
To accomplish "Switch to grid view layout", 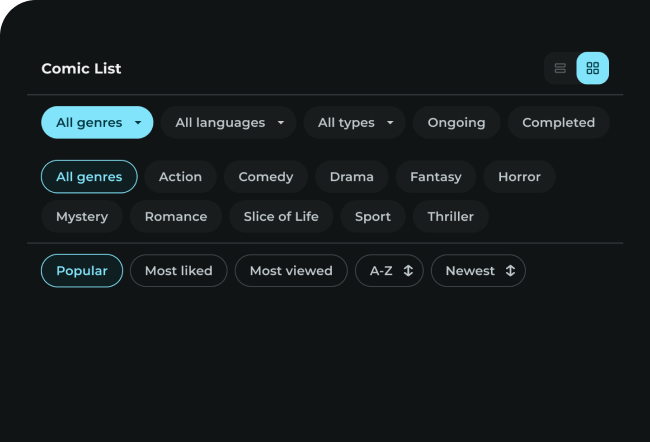I will [x=593, y=68].
